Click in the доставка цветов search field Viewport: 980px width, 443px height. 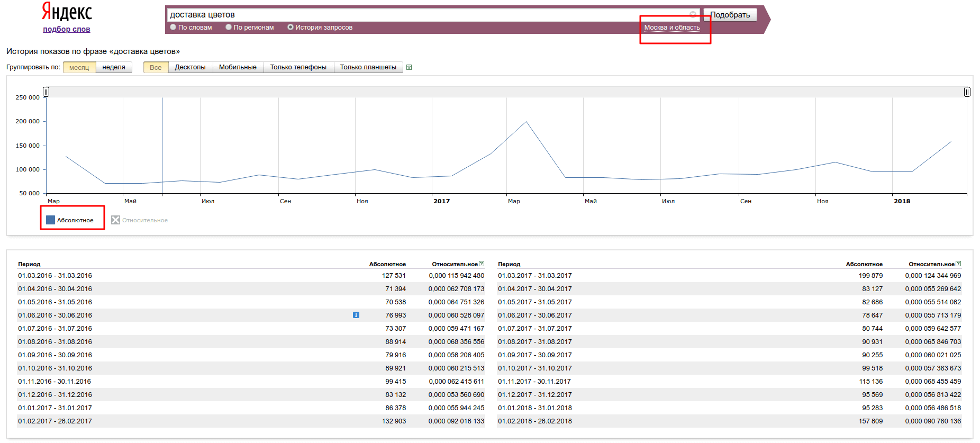point(423,15)
